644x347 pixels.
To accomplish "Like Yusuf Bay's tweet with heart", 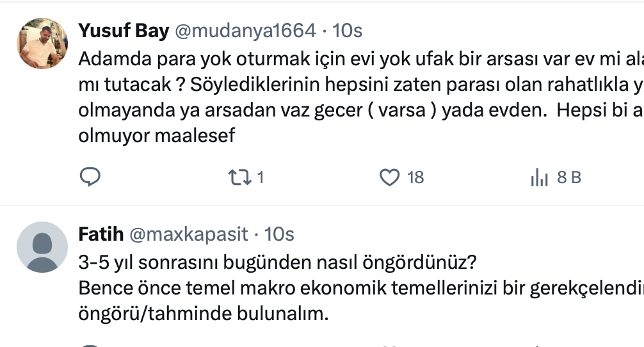I will pyautogui.click(x=389, y=177).
